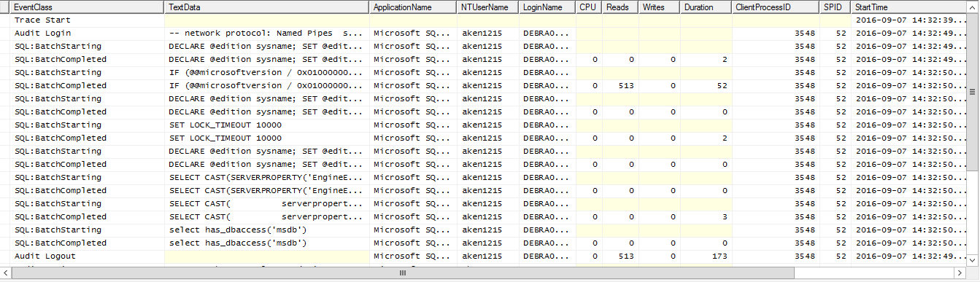Click the ApplicationName column header

414,7
